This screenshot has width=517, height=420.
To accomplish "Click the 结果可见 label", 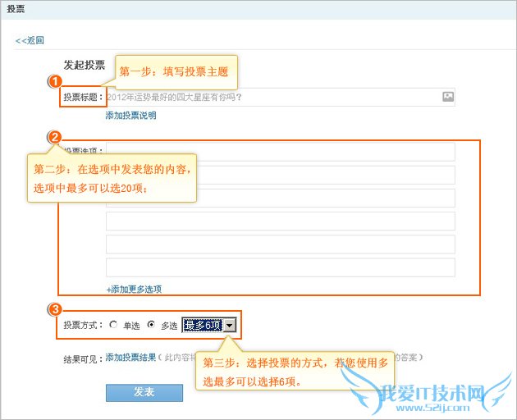I will (x=83, y=359).
